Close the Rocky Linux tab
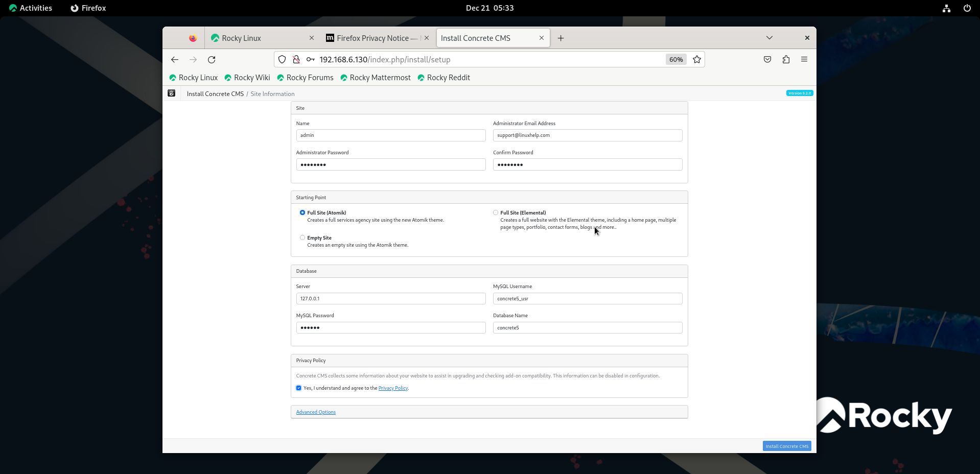 (312, 38)
